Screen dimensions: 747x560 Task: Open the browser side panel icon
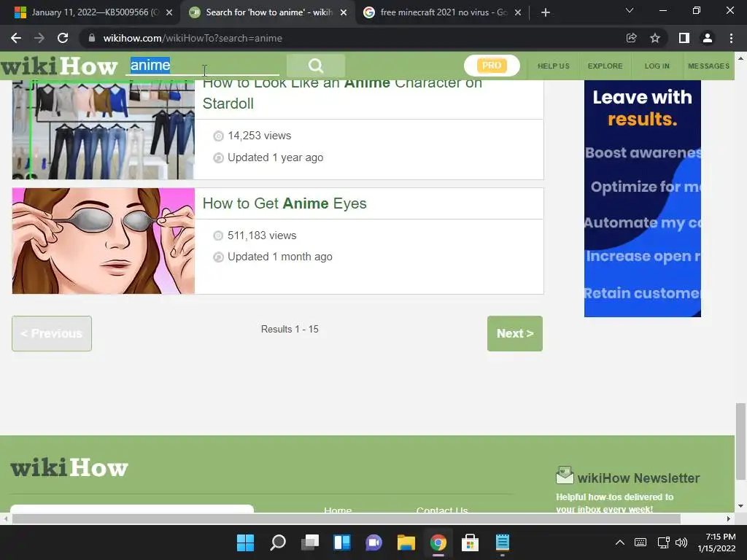[684, 38]
